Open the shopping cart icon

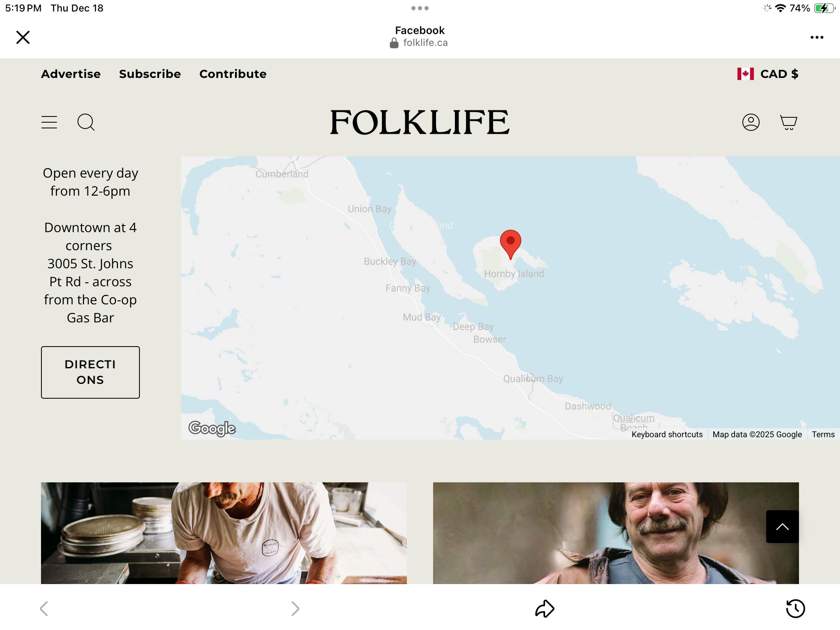click(x=788, y=122)
